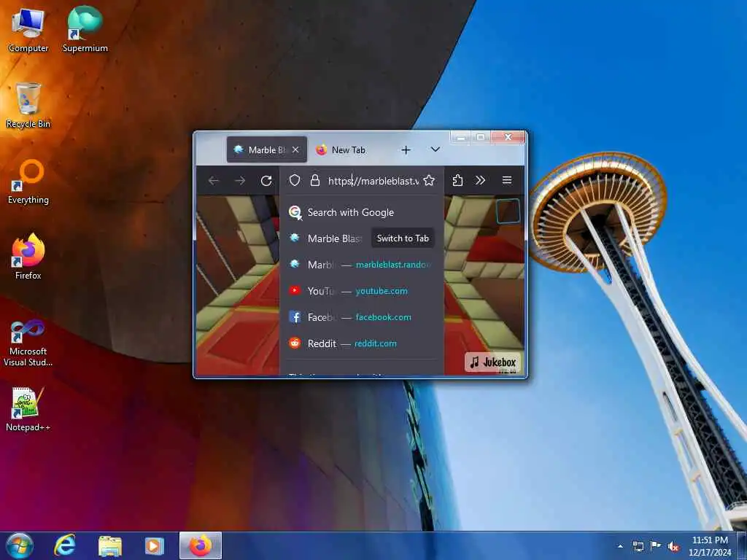Open Supermium desktop shortcut

[x=85, y=29]
